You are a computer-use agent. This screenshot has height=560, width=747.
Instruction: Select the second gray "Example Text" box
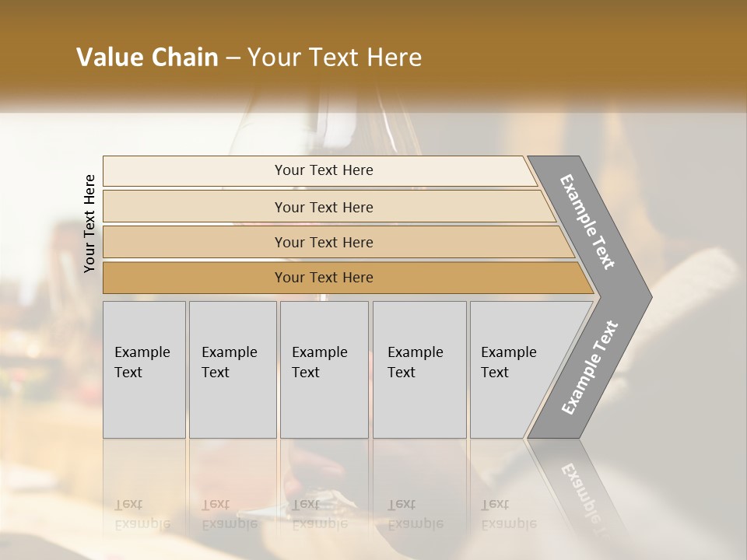coord(232,369)
